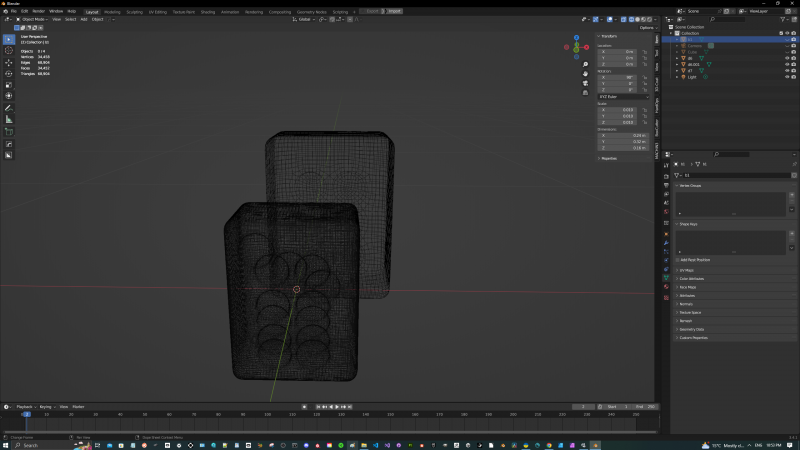Jump to last frame in timeline

(x=349, y=407)
